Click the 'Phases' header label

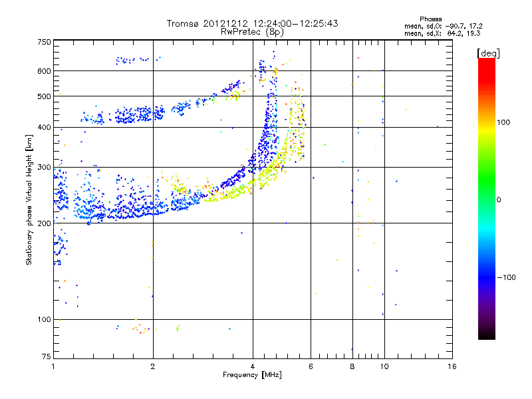[x=430, y=19]
